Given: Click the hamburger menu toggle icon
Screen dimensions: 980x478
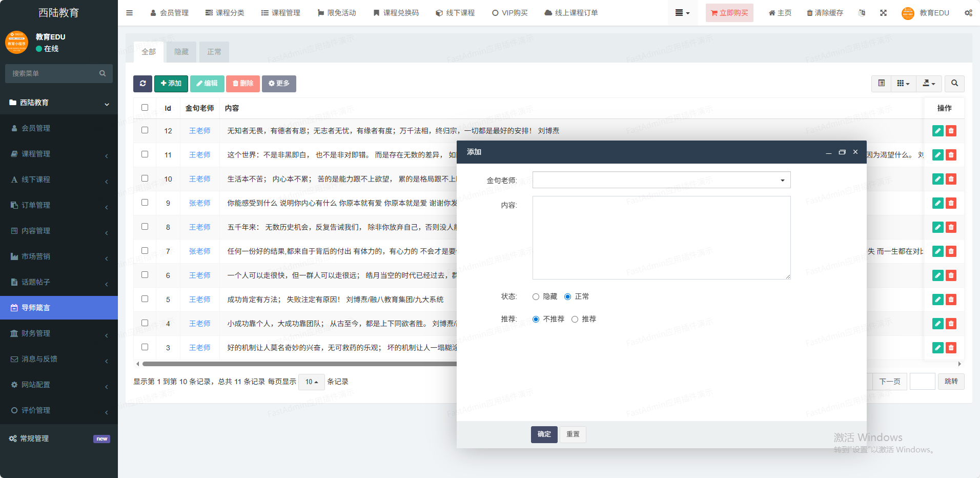Looking at the screenshot, I should [130, 13].
